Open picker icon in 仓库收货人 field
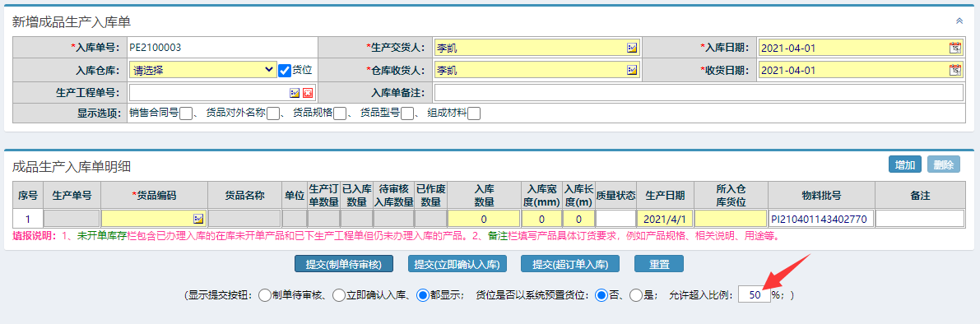Viewport: 980px width, 324px height. click(x=632, y=70)
